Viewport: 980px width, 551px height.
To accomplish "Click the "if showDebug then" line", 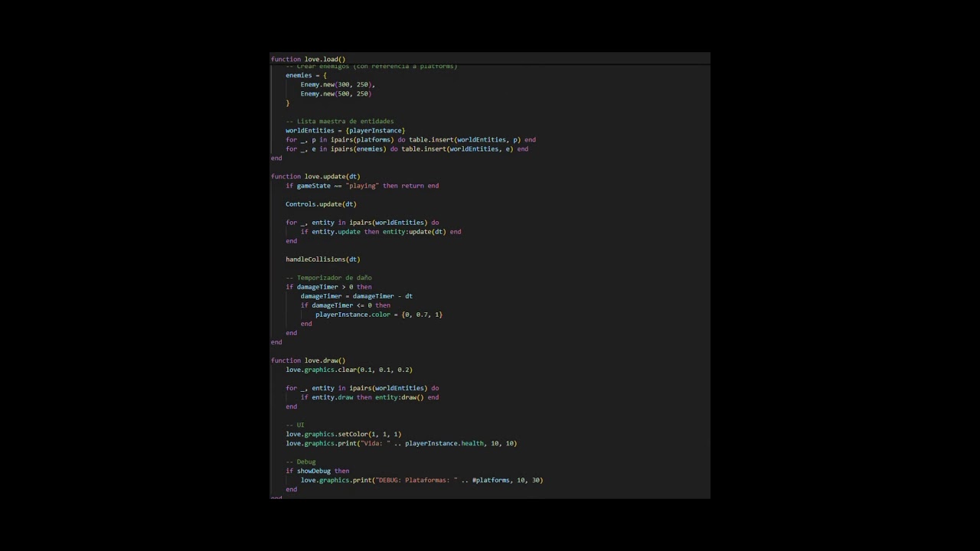I will (x=317, y=471).
